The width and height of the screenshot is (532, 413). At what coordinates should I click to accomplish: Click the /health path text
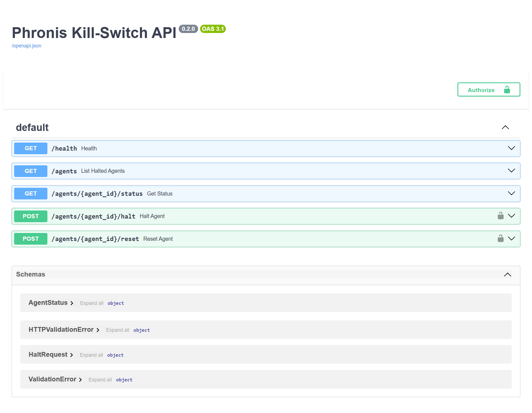64,148
